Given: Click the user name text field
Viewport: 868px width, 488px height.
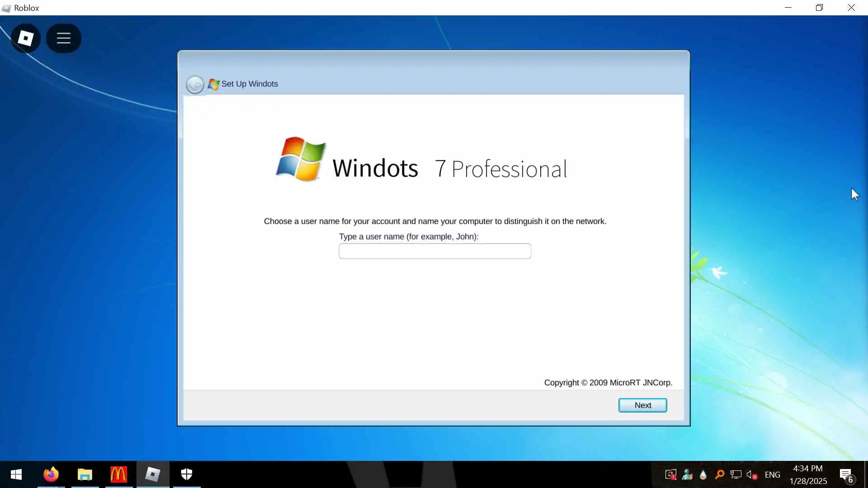Looking at the screenshot, I should coord(434,251).
